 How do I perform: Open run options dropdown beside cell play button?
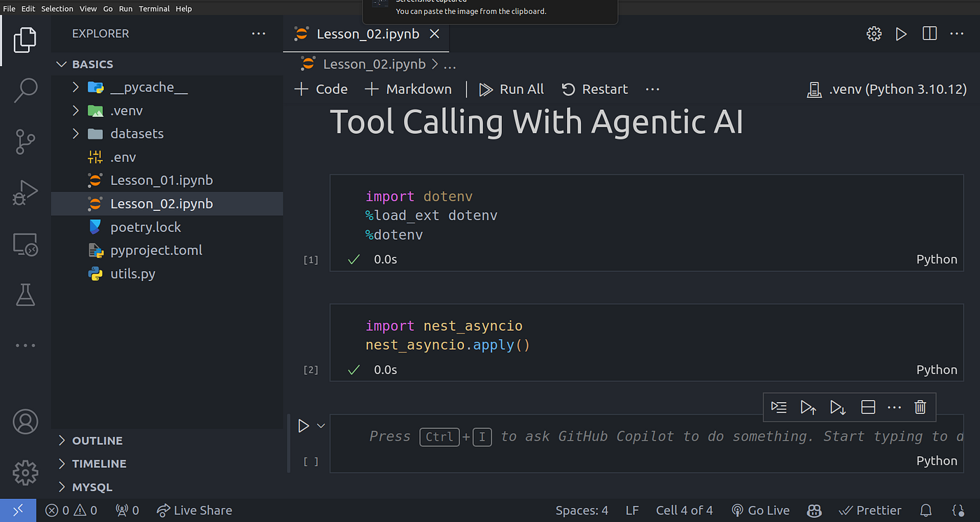click(321, 425)
